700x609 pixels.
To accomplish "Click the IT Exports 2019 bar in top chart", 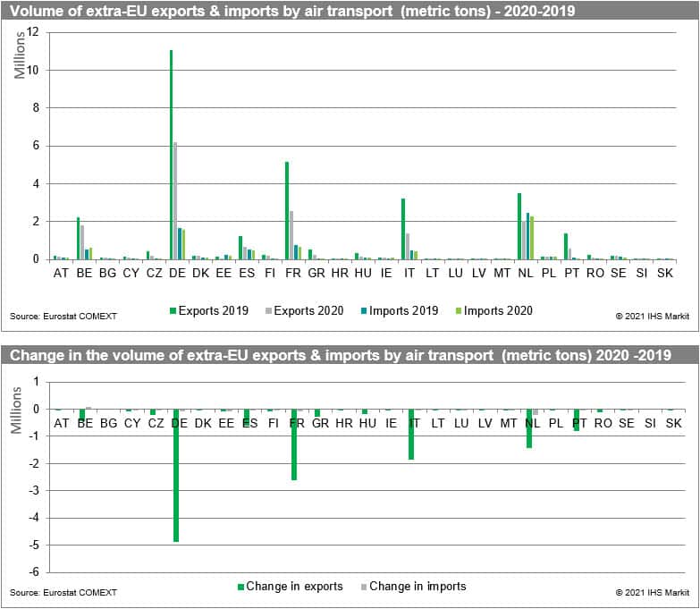I will tap(402, 228).
